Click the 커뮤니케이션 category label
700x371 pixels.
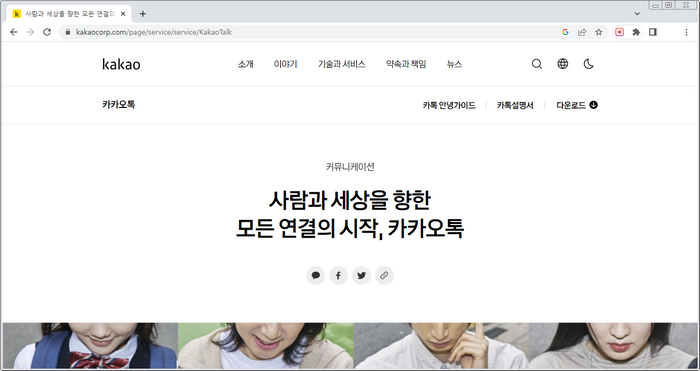[350, 167]
